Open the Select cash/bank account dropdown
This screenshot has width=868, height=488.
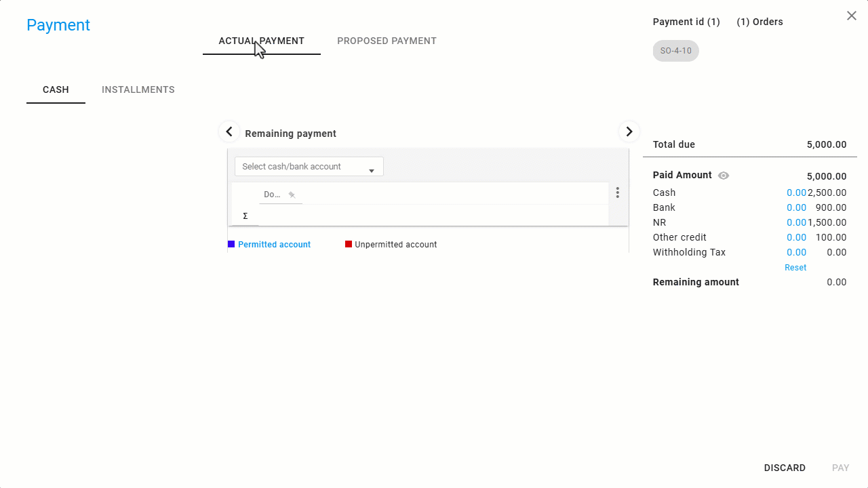309,167
